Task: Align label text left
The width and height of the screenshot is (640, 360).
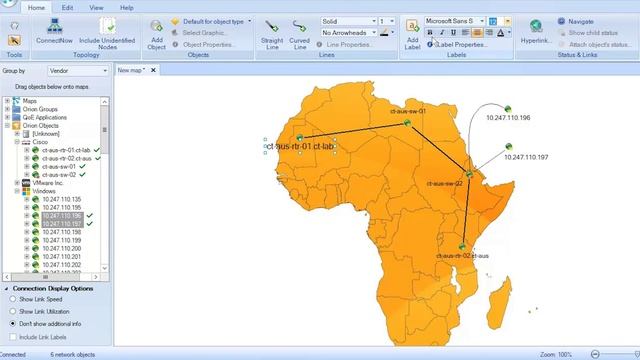Action: [465, 32]
